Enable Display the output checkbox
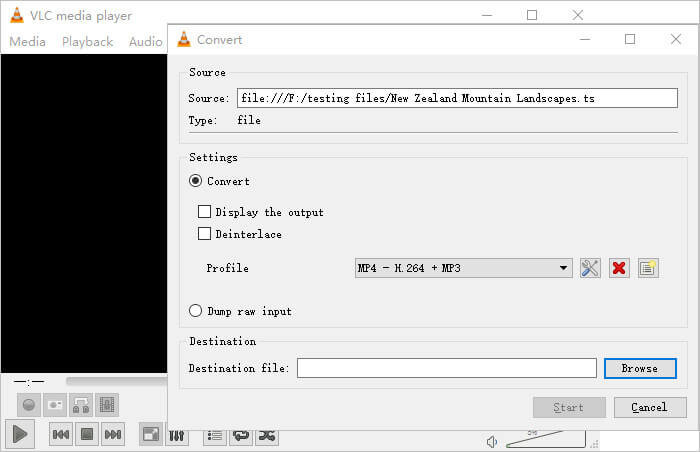Viewport: 700px width, 452px height. coord(204,211)
